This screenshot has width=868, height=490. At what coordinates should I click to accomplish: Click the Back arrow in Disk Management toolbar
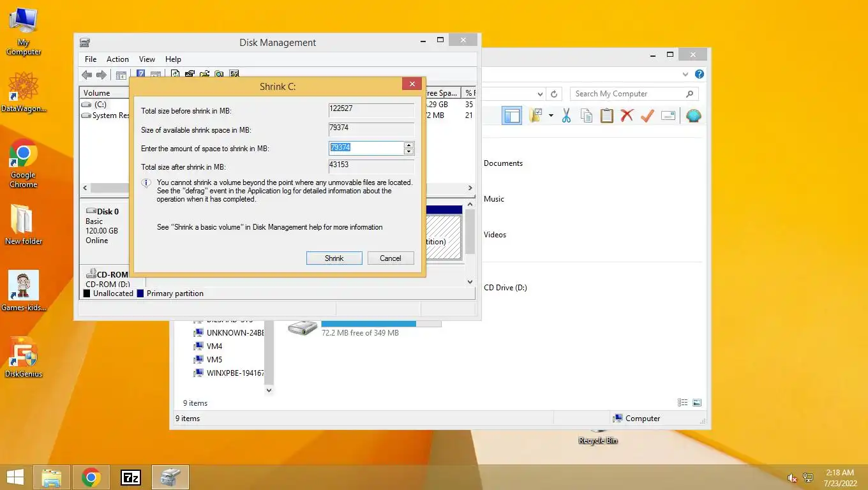click(x=87, y=75)
